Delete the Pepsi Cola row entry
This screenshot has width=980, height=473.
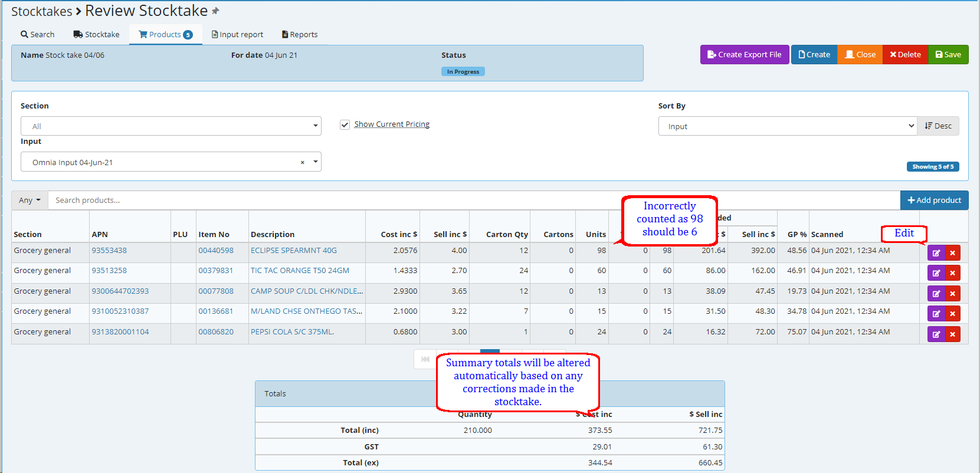[x=952, y=334]
